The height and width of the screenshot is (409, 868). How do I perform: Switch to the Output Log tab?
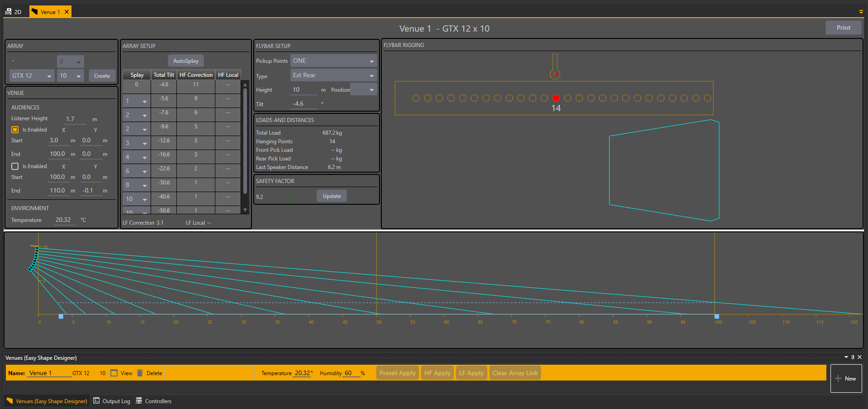point(112,401)
